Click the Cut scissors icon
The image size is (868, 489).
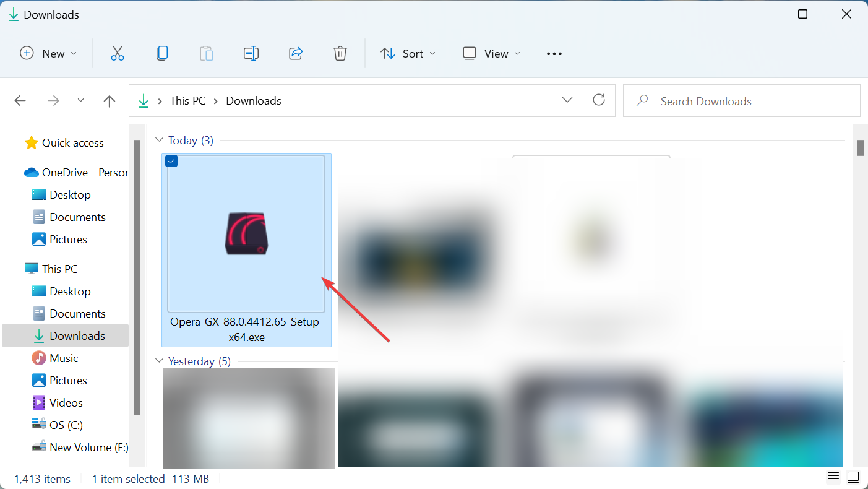tap(118, 53)
